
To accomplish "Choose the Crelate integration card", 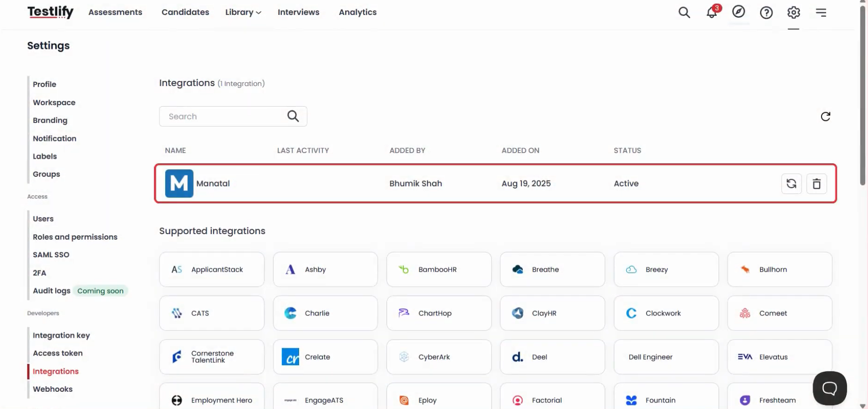I will [x=325, y=357].
